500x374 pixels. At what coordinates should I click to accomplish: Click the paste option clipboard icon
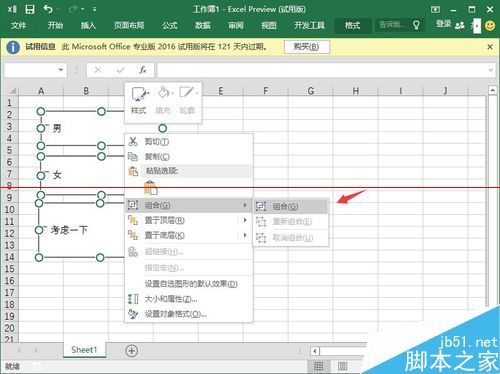150,188
